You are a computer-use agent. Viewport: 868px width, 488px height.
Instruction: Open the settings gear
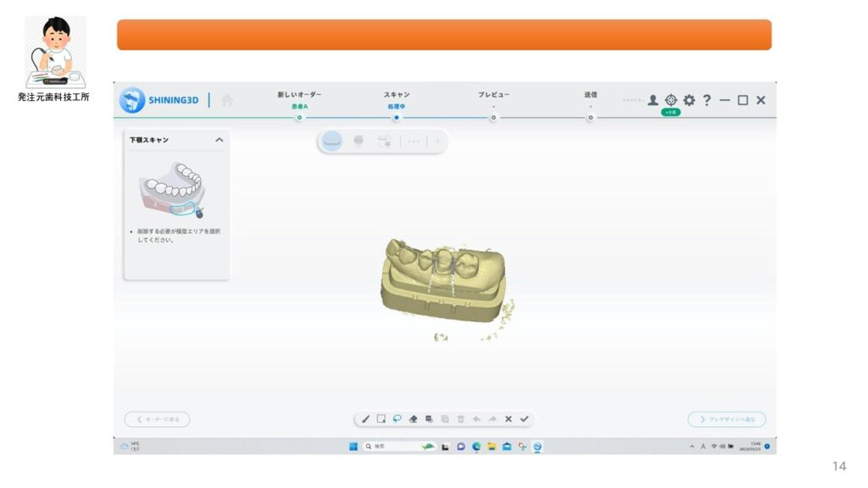(x=689, y=100)
